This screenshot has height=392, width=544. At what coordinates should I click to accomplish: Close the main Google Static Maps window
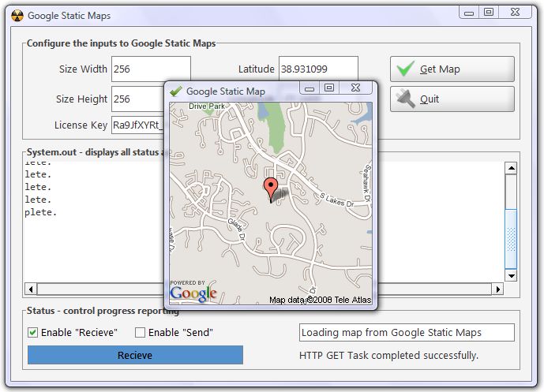click(516, 12)
